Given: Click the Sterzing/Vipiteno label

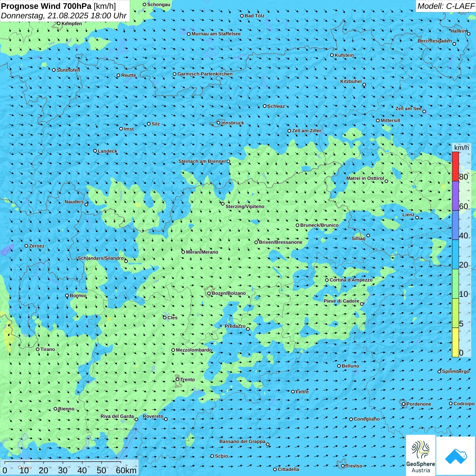Looking at the screenshot, I should [x=245, y=206].
